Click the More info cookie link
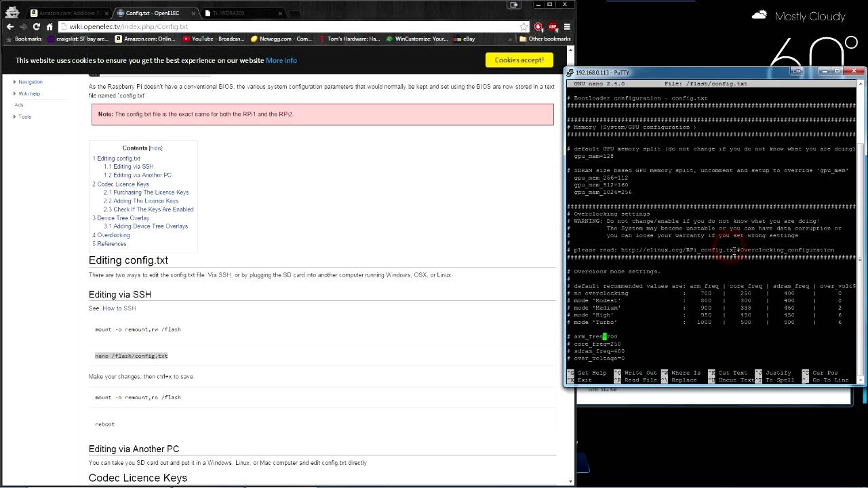Image resolution: width=868 pixels, height=488 pixels. 281,60
